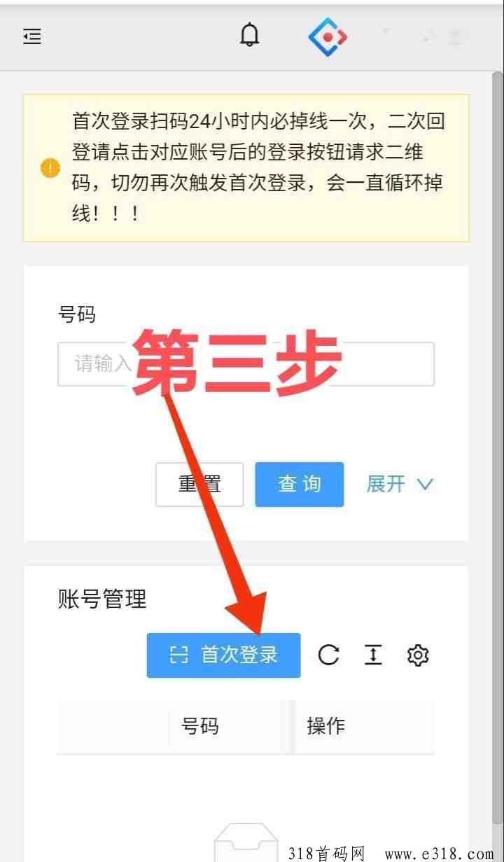
Task: Open the table density icon
Action: tap(373, 655)
